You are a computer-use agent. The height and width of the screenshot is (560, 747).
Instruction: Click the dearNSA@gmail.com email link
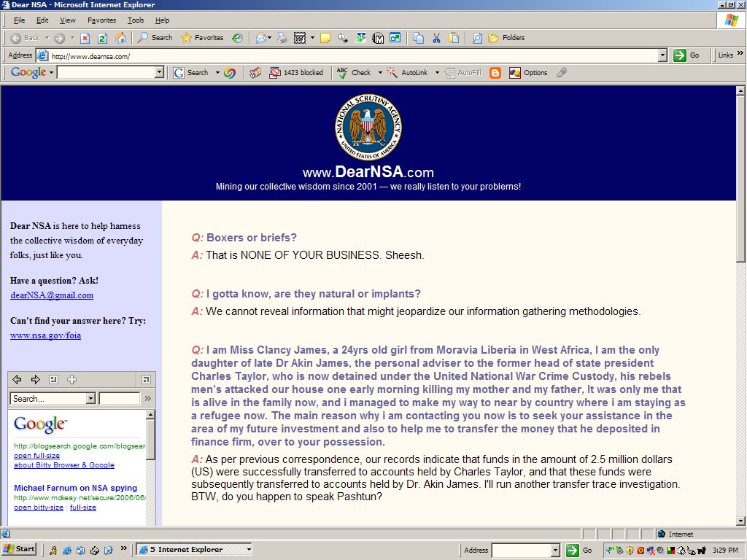coord(52,295)
